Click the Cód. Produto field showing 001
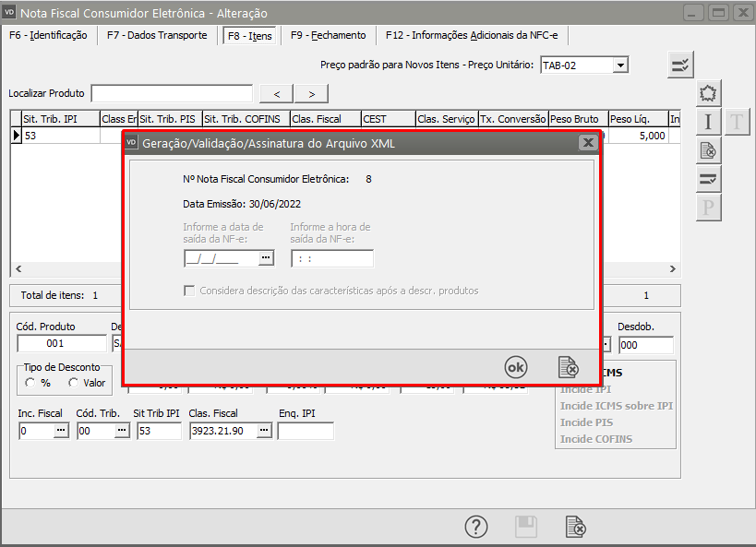The width and height of the screenshot is (756, 547). click(x=62, y=344)
